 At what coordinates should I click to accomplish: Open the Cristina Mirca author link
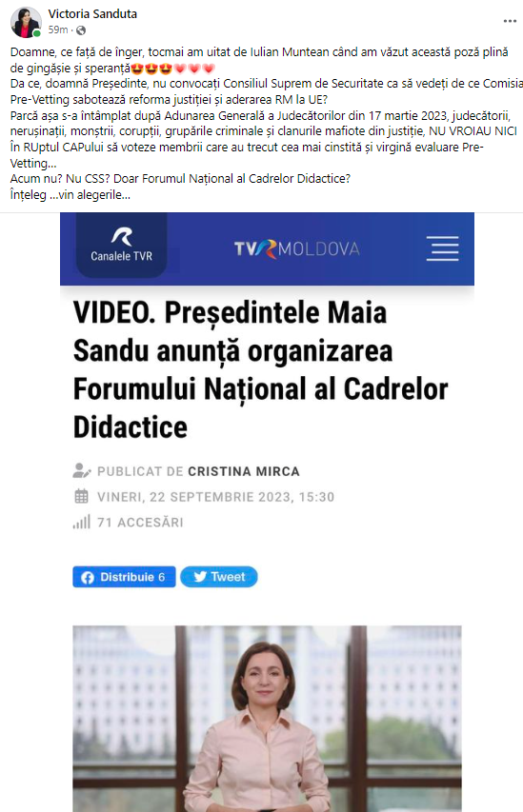[x=244, y=471]
